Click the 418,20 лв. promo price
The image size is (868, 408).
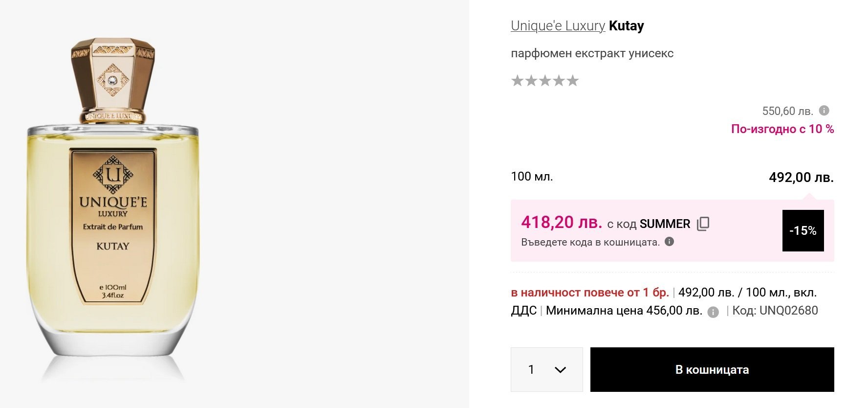(x=561, y=223)
